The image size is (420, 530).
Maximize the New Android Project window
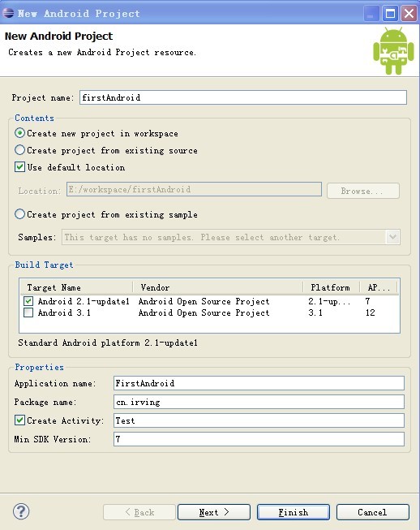(390, 14)
